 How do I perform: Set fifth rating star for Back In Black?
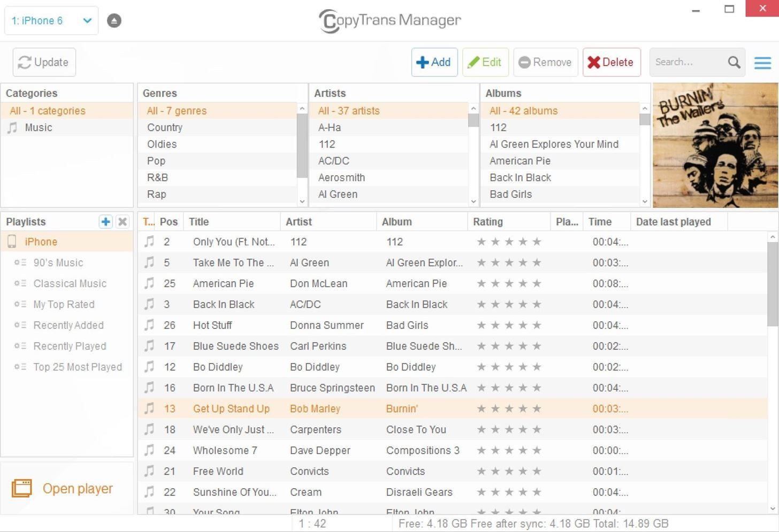[x=537, y=304]
